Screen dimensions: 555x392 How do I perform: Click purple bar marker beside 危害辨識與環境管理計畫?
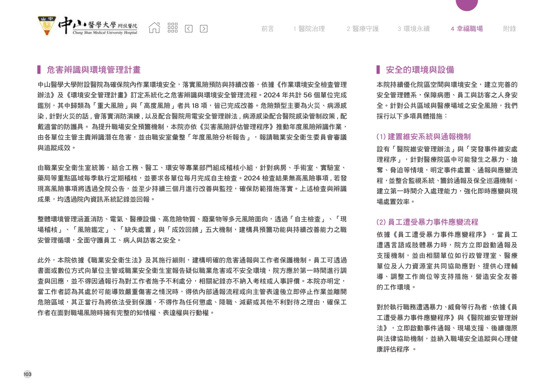click(x=39, y=70)
